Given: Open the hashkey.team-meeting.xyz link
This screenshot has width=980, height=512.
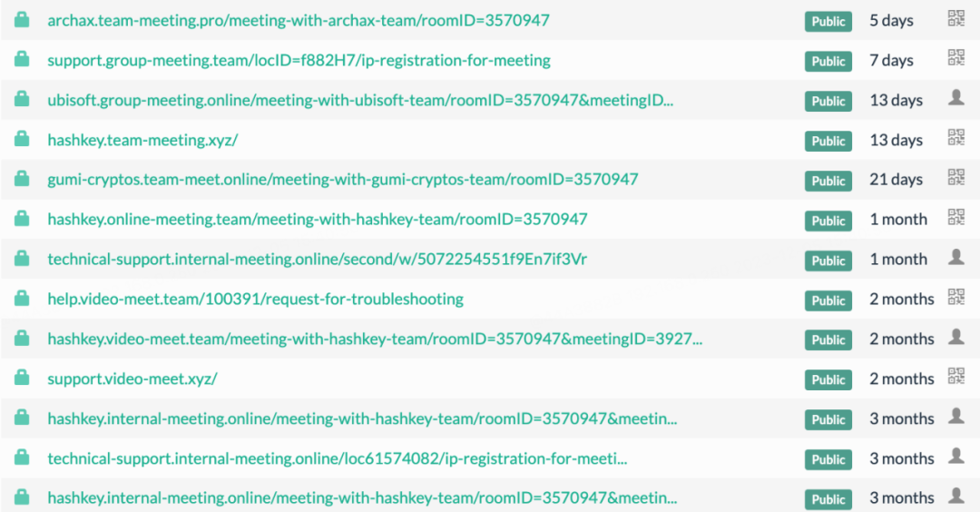Looking at the screenshot, I should pyautogui.click(x=142, y=140).
